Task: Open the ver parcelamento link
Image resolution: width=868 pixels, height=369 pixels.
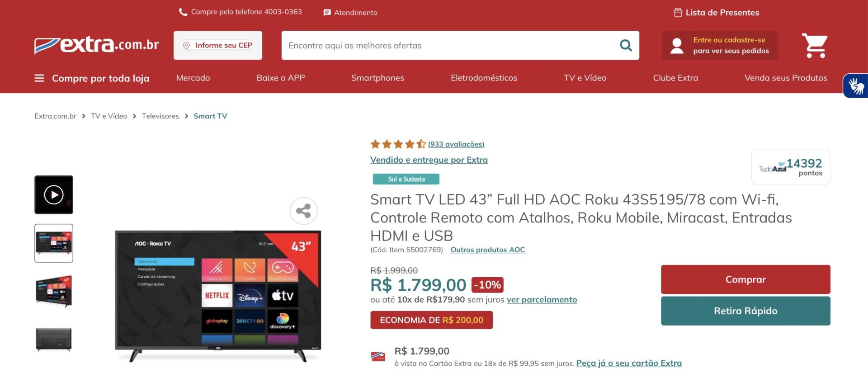Action: coord(542,299)
